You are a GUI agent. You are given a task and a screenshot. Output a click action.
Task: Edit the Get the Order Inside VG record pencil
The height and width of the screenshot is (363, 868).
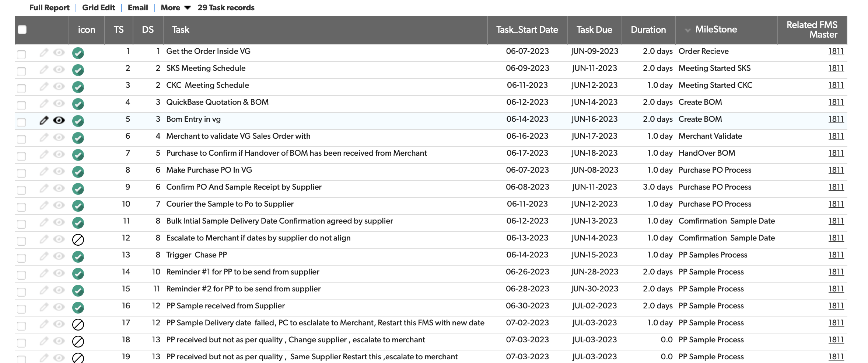click(x=44, y=52)
